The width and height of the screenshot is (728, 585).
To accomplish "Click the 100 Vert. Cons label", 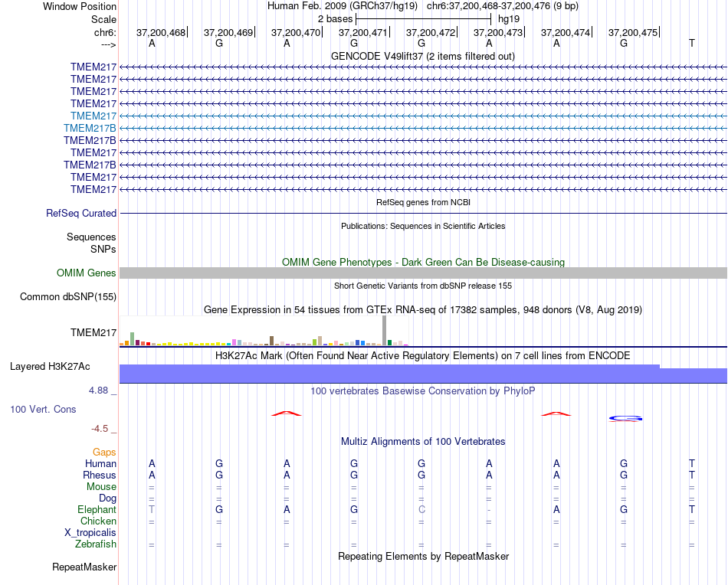I will click(43, 409).
